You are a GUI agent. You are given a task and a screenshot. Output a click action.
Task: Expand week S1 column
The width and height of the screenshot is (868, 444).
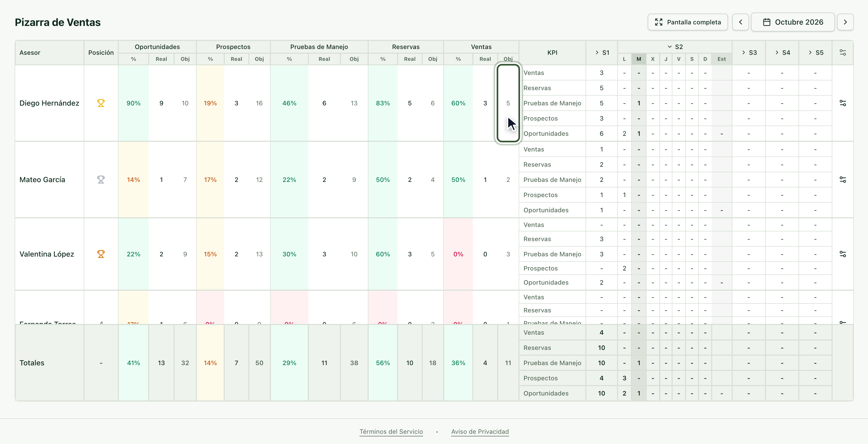click(x=602, y=53)
